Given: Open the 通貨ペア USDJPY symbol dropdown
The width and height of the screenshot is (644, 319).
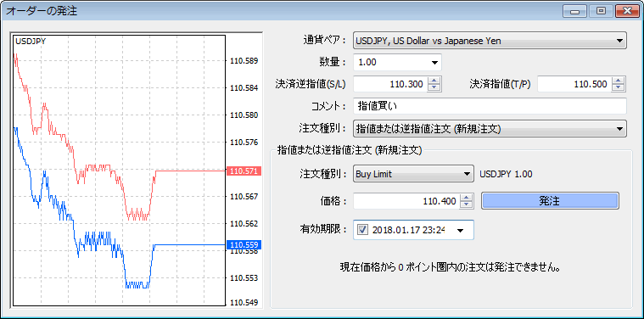Looking at the screenshot, I should 490,41.
